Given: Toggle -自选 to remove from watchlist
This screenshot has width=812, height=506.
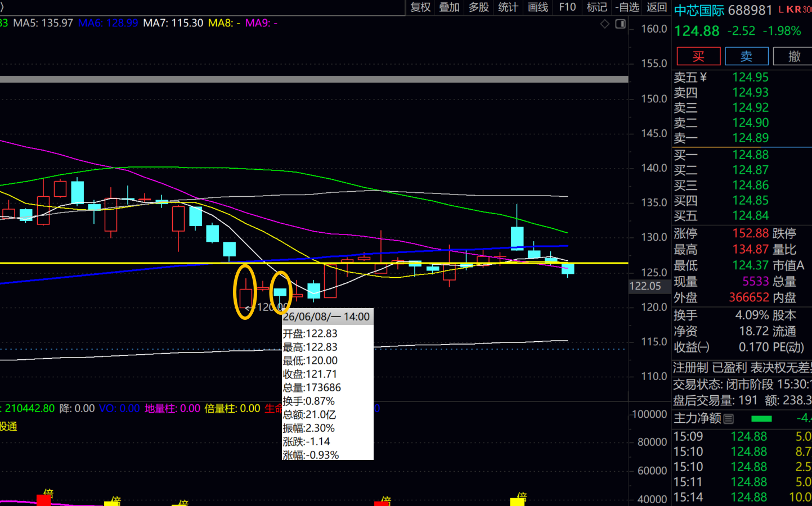Looking at the screenshot, I should (627, 7).
